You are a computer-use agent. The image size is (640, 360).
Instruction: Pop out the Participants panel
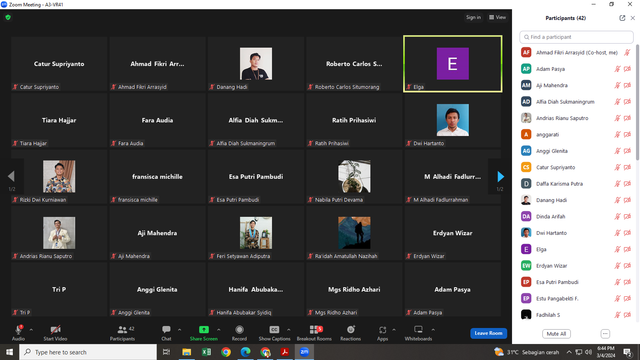[x=622, y=18]
